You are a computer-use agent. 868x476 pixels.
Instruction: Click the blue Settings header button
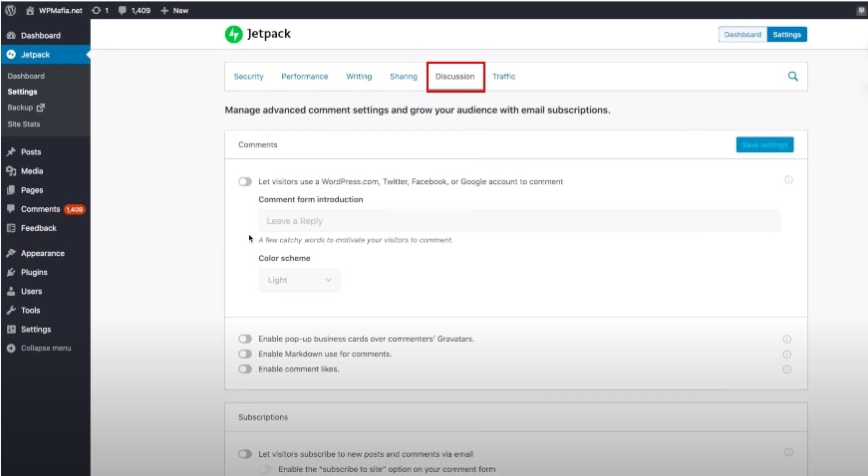click(x=786, y=34)
